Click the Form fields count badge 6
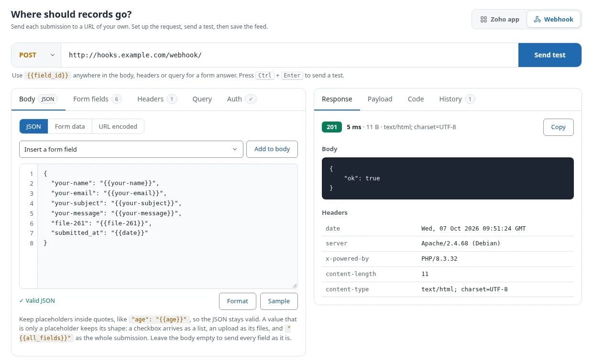Screen dimensions: 593x364 pos(117,99)
